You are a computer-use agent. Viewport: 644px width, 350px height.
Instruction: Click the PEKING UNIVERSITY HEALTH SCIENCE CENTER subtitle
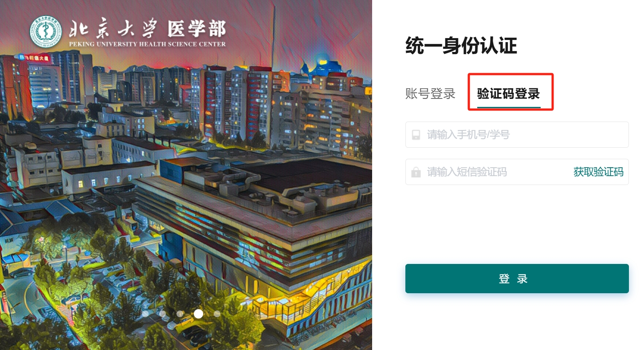point(147,44)
